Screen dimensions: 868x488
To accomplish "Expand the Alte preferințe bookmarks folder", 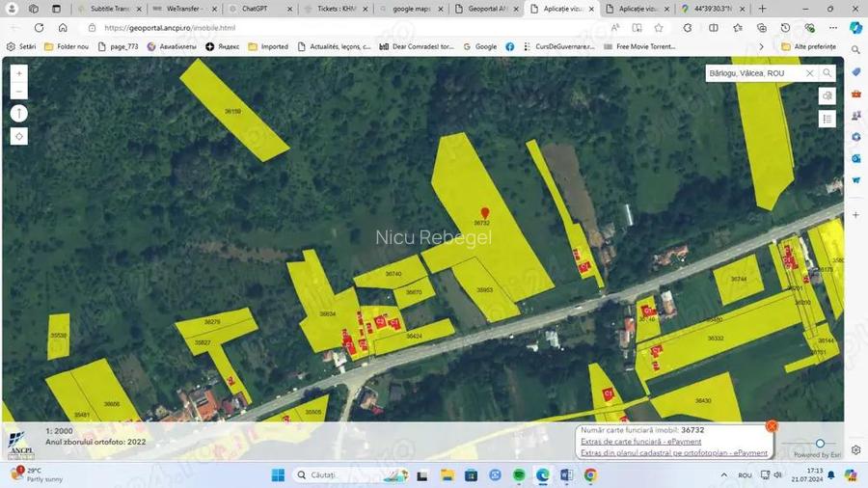I will coord(808,46).
